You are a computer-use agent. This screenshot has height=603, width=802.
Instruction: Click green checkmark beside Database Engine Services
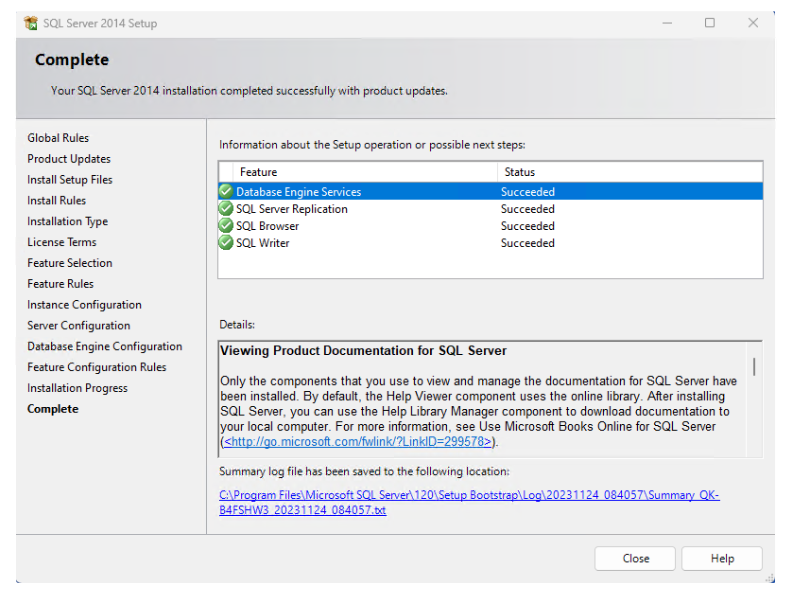(226, 191)
